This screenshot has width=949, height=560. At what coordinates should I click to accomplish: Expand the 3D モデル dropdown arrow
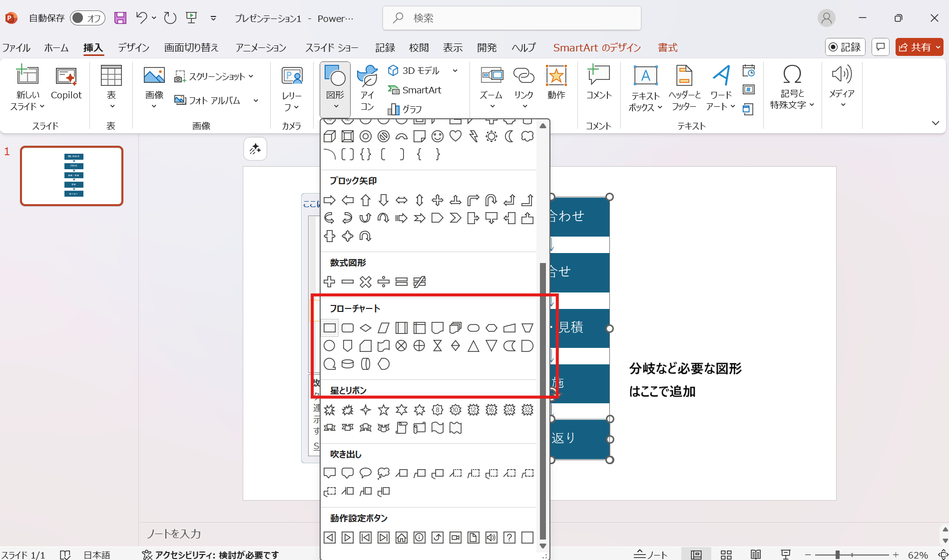[x=455, y=71]
